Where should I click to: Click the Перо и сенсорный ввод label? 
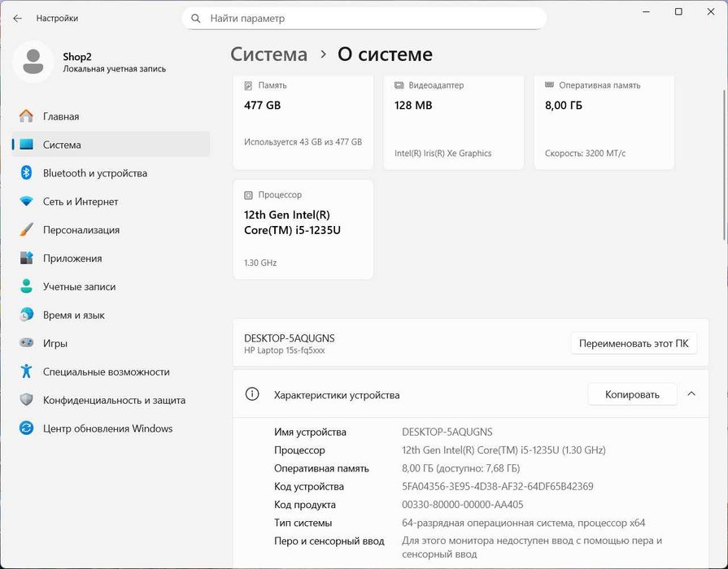tap(329, 541)
